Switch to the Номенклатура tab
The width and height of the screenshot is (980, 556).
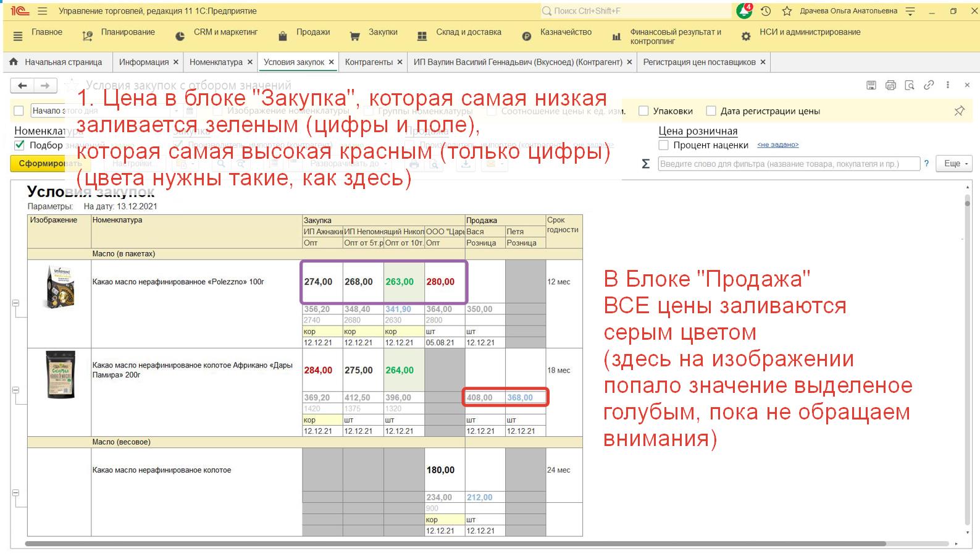click(216, 62)
